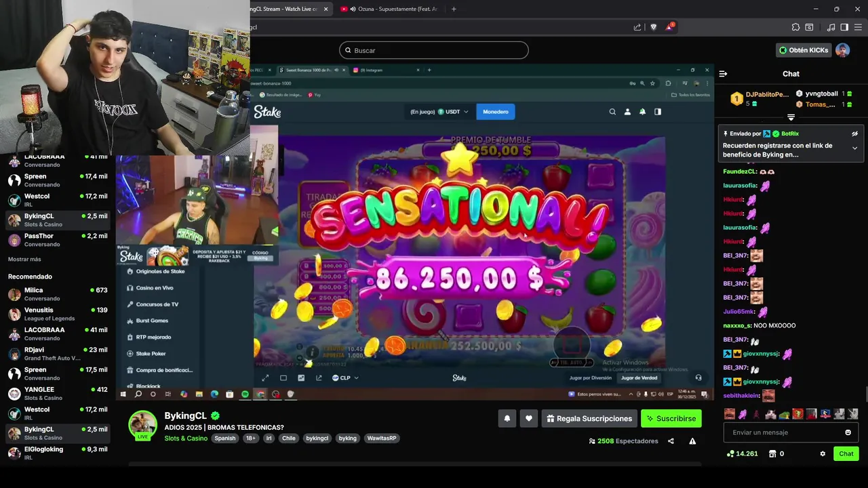Enter game fullscreen with expand arrows icon
Screen dimensions: 868x488
(x=266, y=378)
